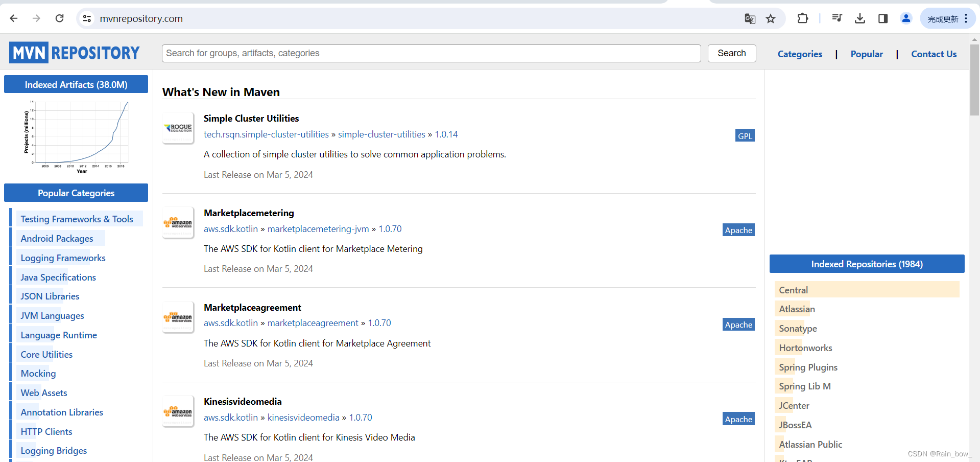Open the user profile avatar
The height and width of the screenshot is (462, 980).
tap(906, 18)
